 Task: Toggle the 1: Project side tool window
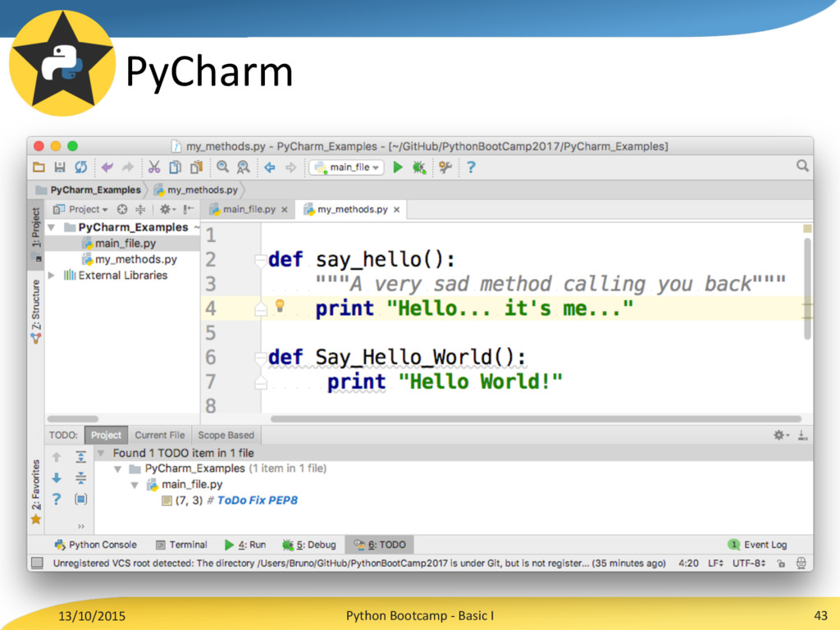[x=36, y=234]
